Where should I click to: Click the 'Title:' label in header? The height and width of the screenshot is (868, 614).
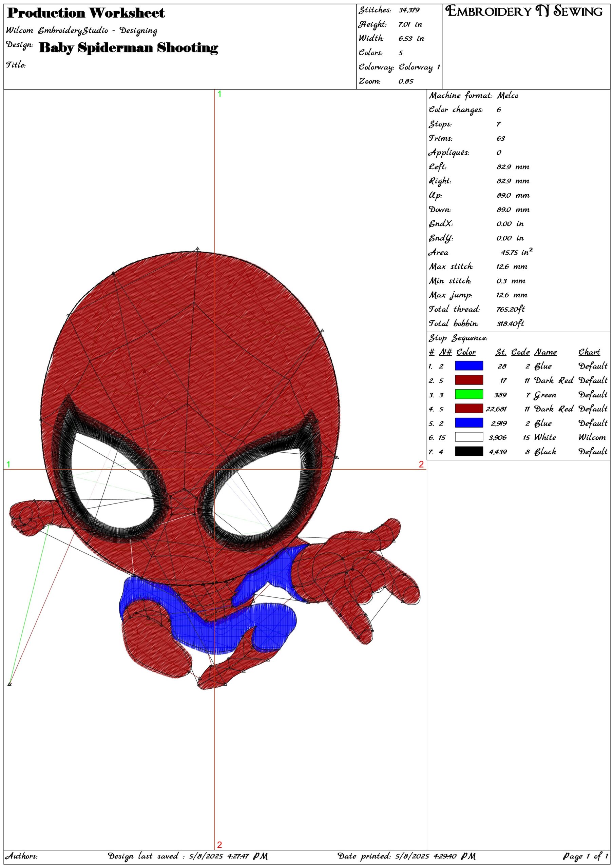point(16,65)
